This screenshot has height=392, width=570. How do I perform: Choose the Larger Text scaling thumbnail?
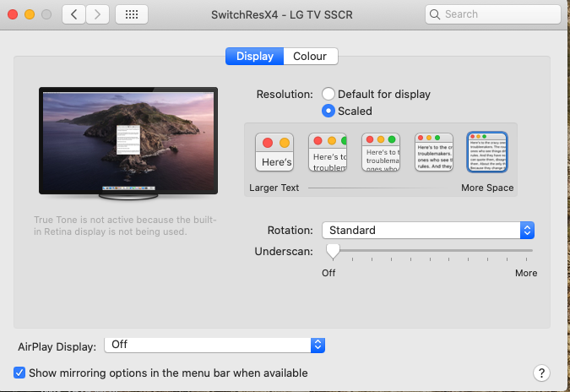pos(274,152)
